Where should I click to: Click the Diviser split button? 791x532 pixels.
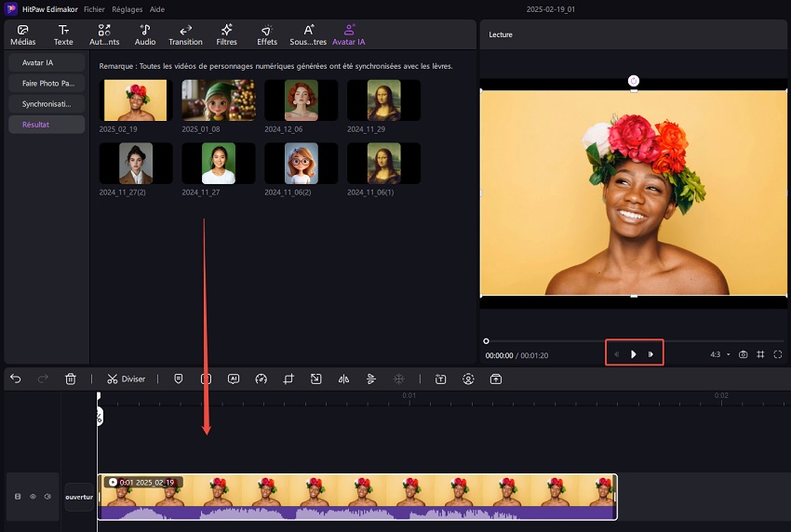[127, 379]
